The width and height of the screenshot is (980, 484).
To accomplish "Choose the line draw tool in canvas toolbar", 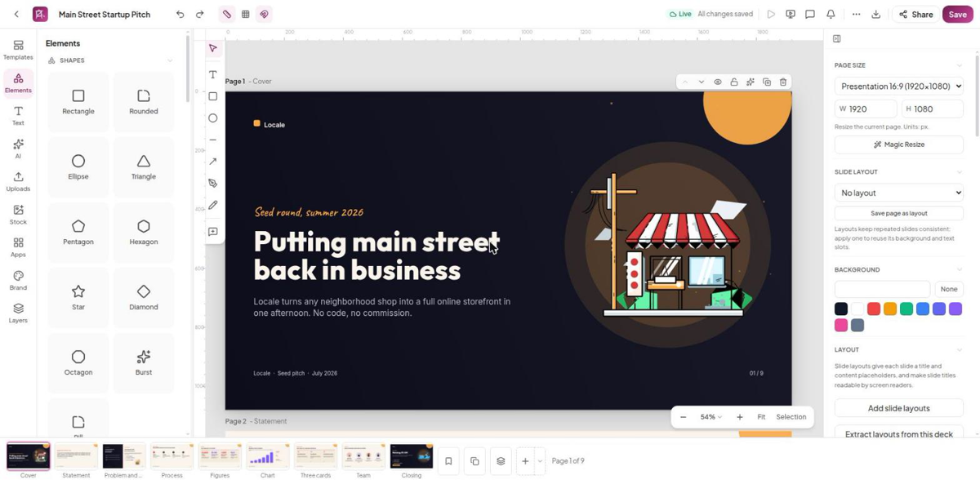I will (213, 140).
